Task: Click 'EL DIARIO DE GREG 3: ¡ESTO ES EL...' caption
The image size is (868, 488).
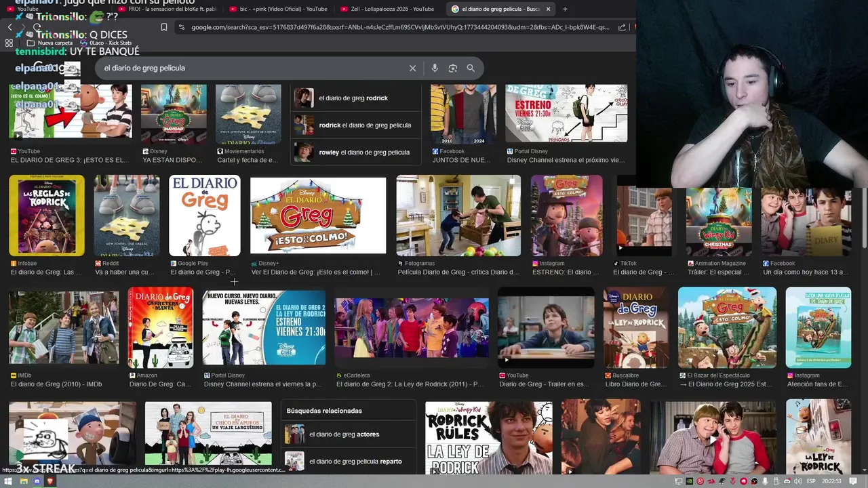Action: [x=70, y=160]
